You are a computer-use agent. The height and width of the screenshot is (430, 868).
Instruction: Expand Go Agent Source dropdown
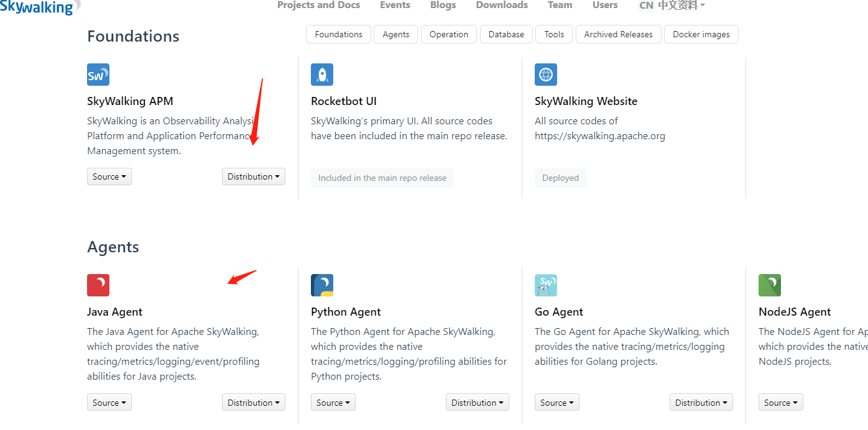coord(557,403)
